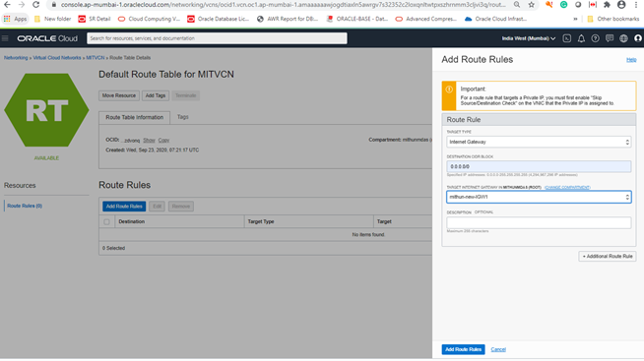This screenshot has height=361, width=644.
Task: Click the resource search field
Action: click(217, 38)
